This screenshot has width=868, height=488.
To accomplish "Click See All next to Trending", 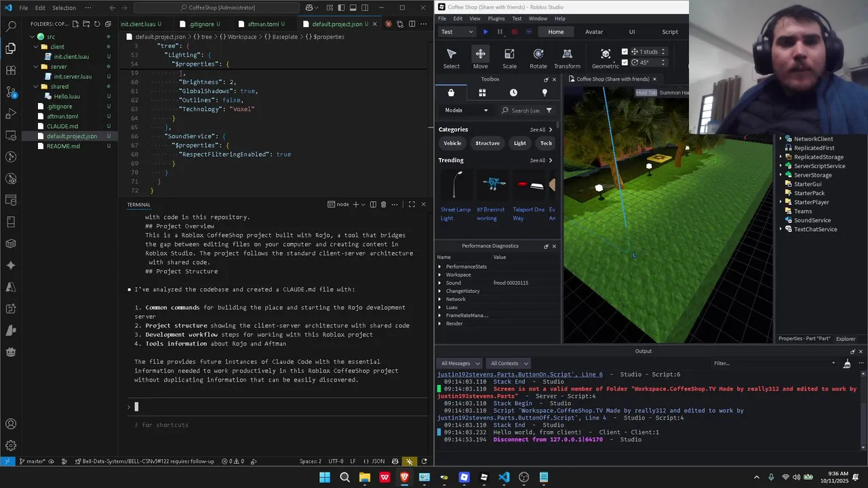I will 541,161.
